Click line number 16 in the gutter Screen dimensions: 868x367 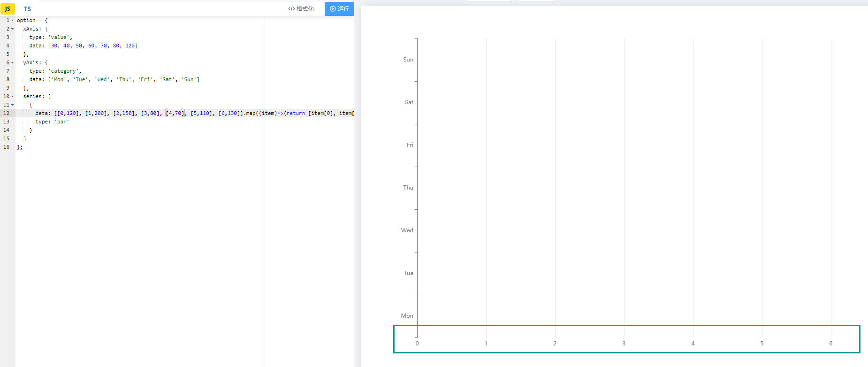7,147
